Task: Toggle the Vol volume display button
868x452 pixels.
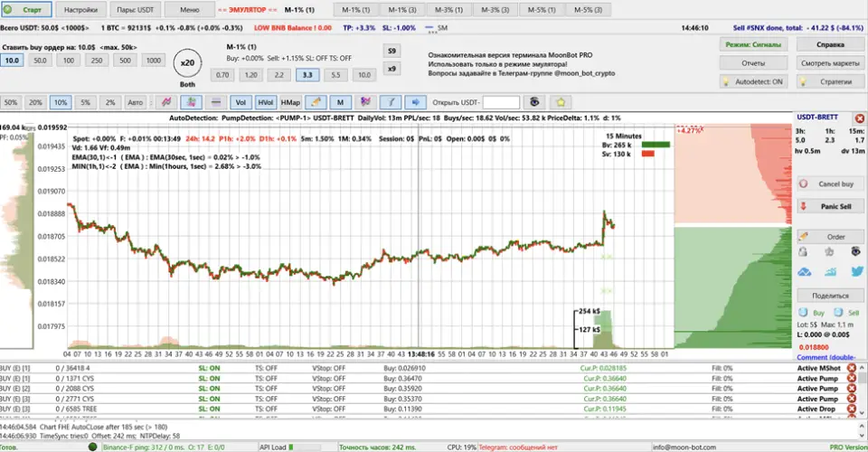Action: [x=241, y=102]
